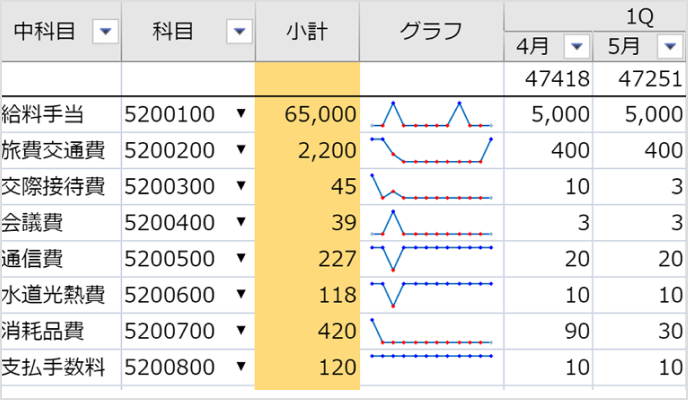Open the 4月 column filter dropdown
688x400 pixels.
577,46
